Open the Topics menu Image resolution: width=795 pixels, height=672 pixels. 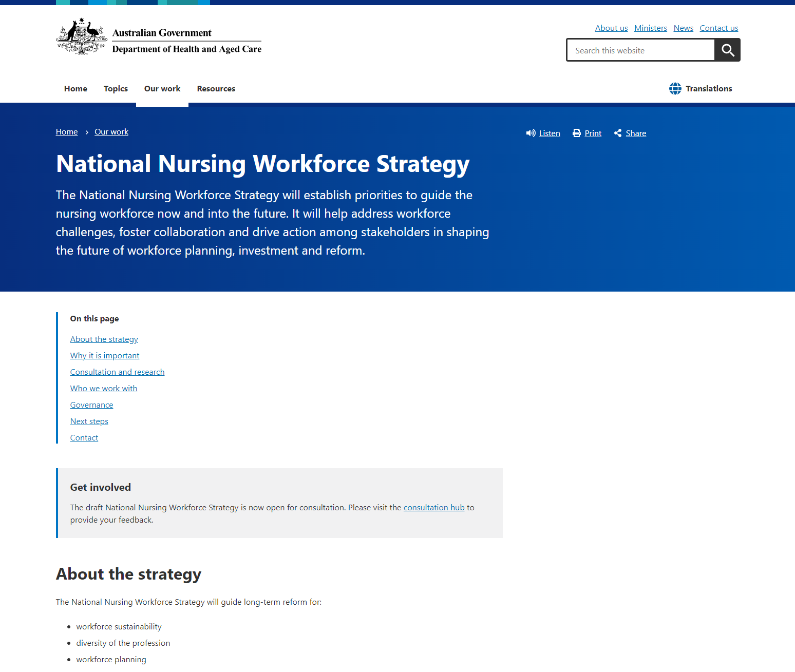coord(116,88)
